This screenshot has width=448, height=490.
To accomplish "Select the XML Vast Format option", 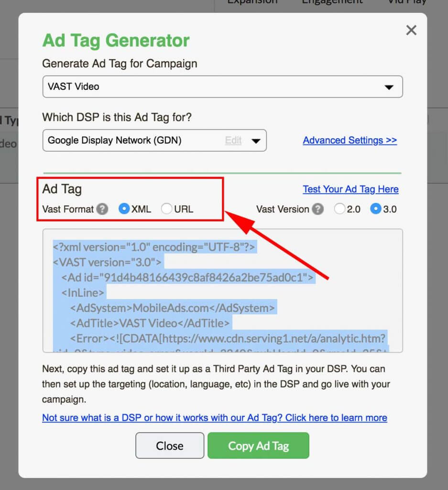I will [x=124, y=209].
